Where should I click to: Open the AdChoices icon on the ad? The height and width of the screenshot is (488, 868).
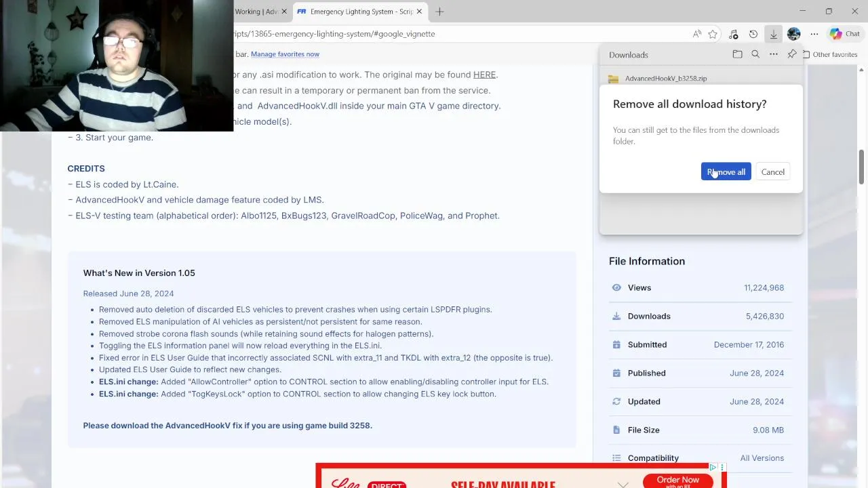(x=713, y=468)
